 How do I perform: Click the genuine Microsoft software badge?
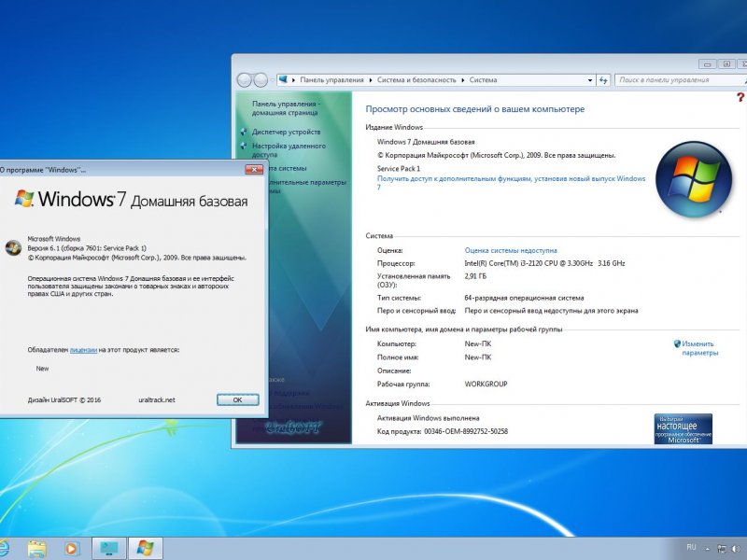pyautogui.click(x=684, y=428)
